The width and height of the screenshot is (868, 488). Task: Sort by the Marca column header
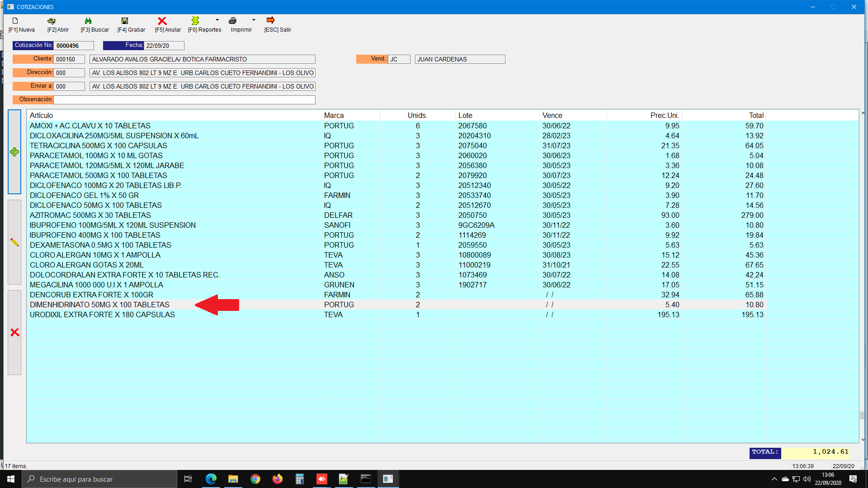[350, 116]
